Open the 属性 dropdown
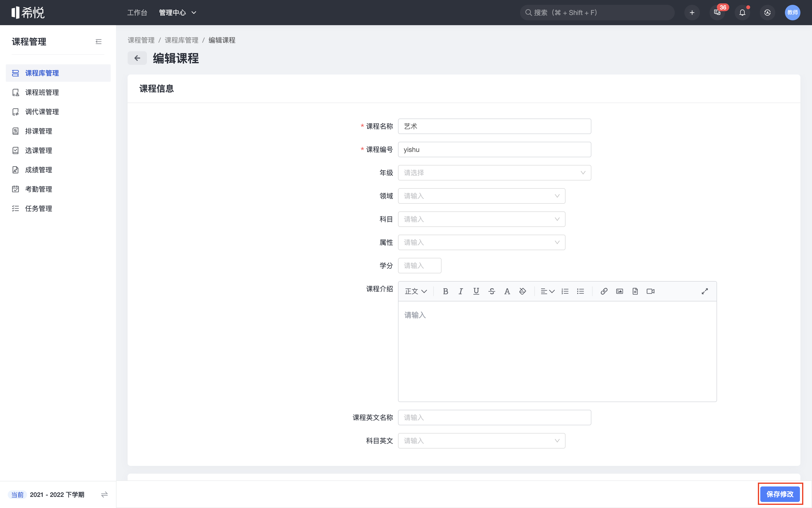Viewport: 812px width, 508px height. tap(481, 242)
